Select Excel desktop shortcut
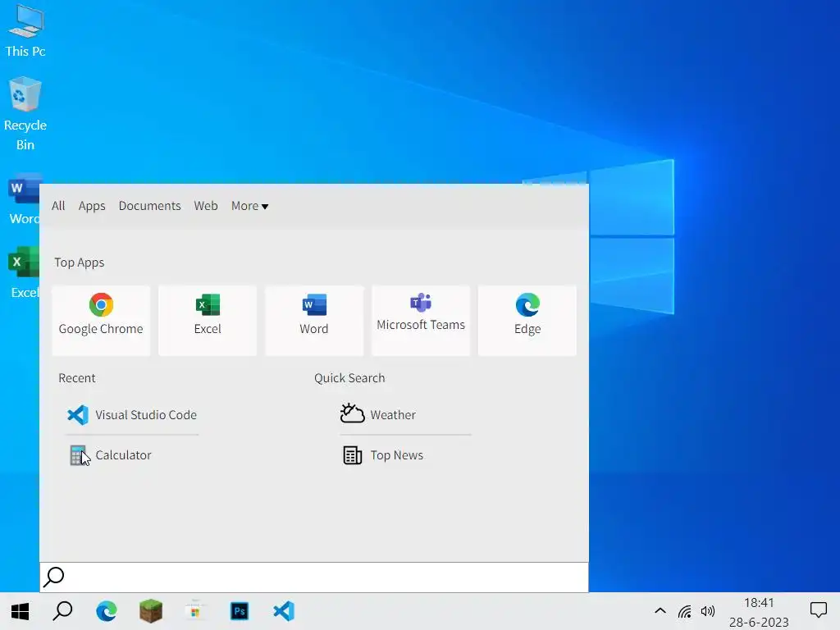Image resolution: width=840 pixels, height=630 pixels. coord(24,272)
